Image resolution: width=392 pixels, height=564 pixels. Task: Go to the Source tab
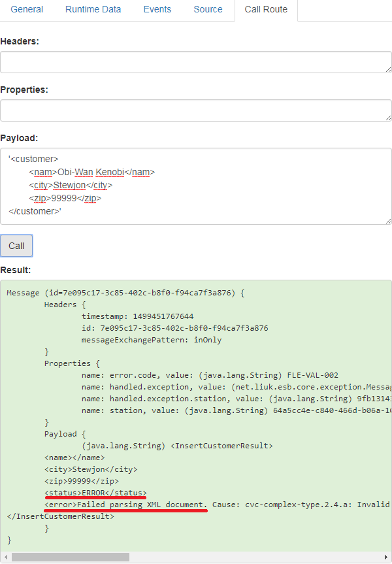tap(208, 10)
